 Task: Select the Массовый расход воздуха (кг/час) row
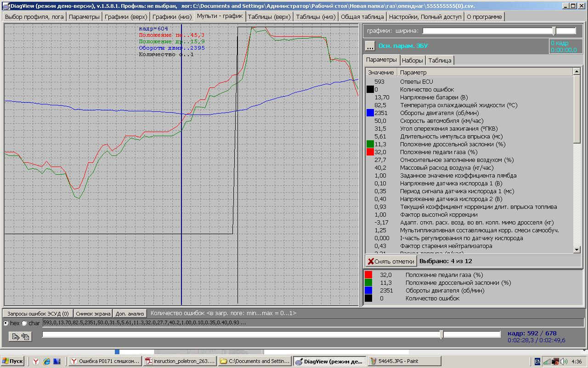coord(469,167)
